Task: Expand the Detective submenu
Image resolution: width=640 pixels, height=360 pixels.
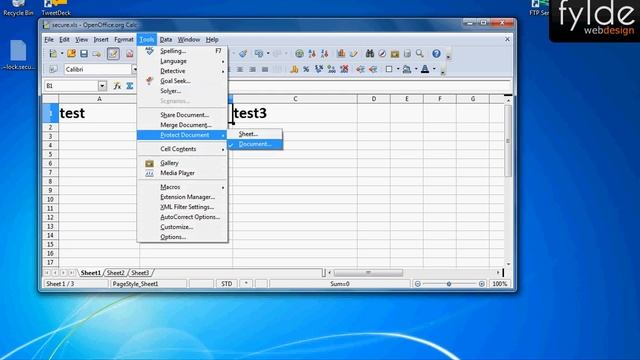Action: pyautogui.click(x=182, y=71)
